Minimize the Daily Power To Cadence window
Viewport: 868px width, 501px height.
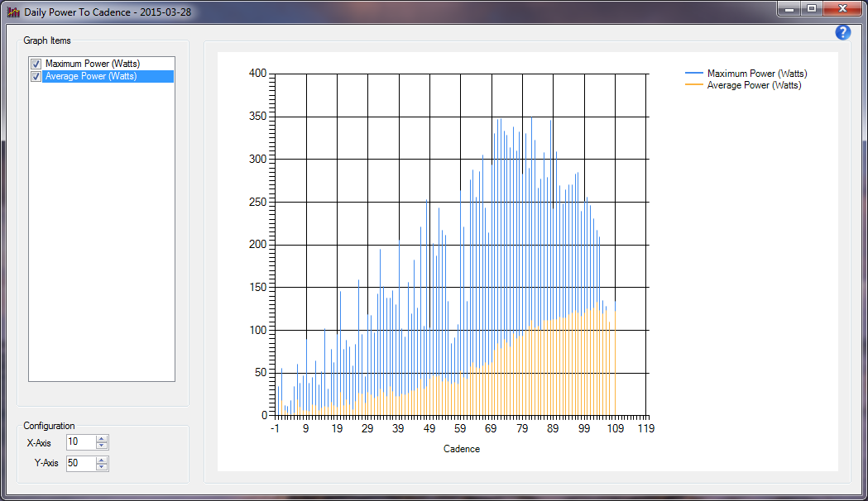pos(790,8)
